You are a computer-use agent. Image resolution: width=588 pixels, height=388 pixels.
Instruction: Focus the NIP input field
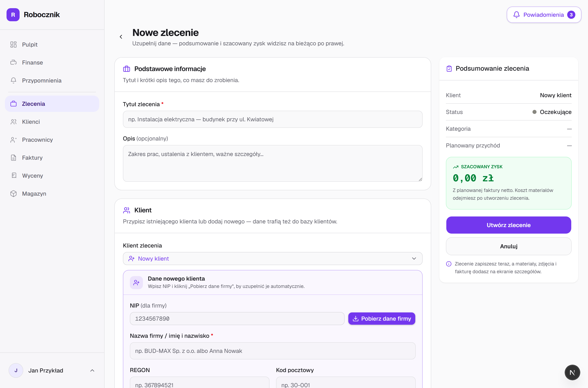coord(237,319)
